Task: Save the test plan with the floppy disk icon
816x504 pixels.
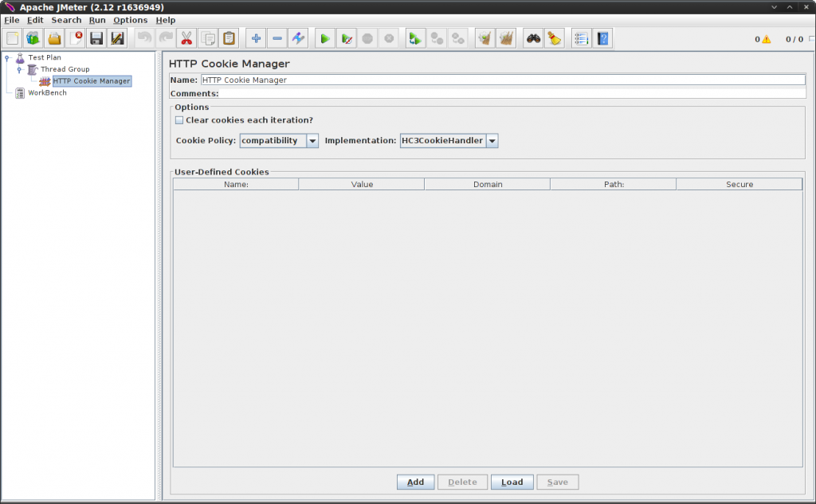Action: 96,37
